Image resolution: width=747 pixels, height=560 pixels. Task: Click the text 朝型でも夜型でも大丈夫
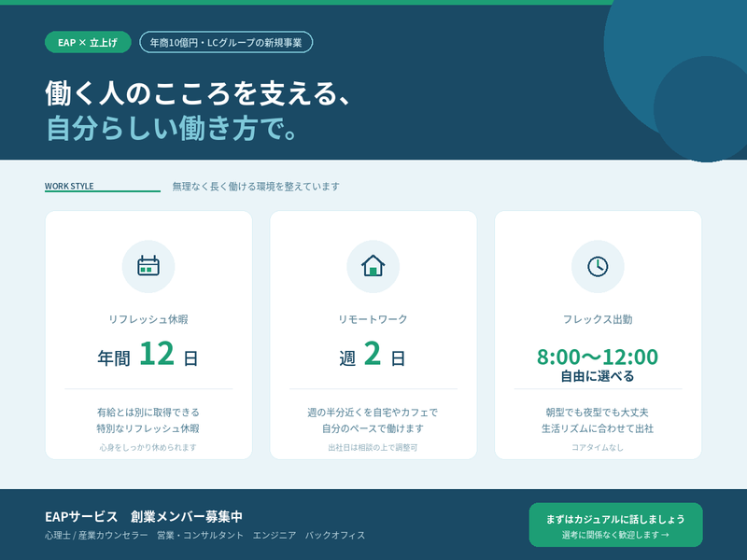click(x=598, y=412)
